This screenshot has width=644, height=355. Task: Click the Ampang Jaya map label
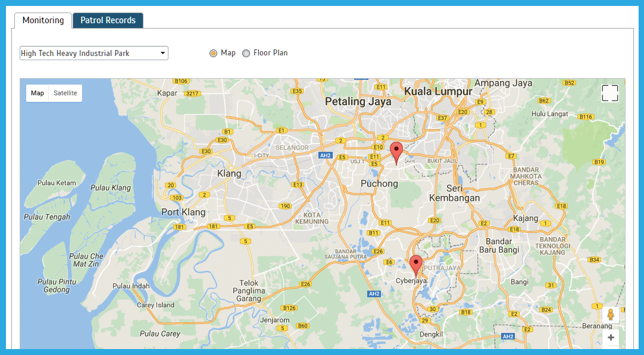click(503, 83)
